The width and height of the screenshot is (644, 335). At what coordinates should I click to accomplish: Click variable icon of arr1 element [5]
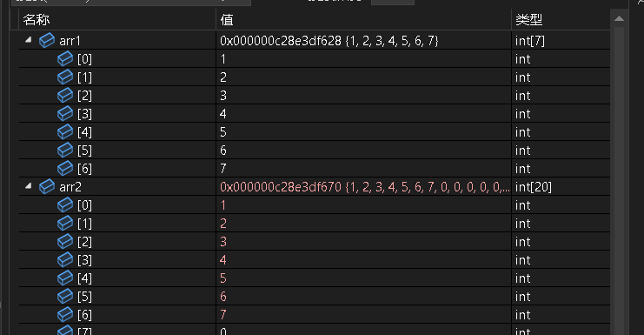coord(65,150)
